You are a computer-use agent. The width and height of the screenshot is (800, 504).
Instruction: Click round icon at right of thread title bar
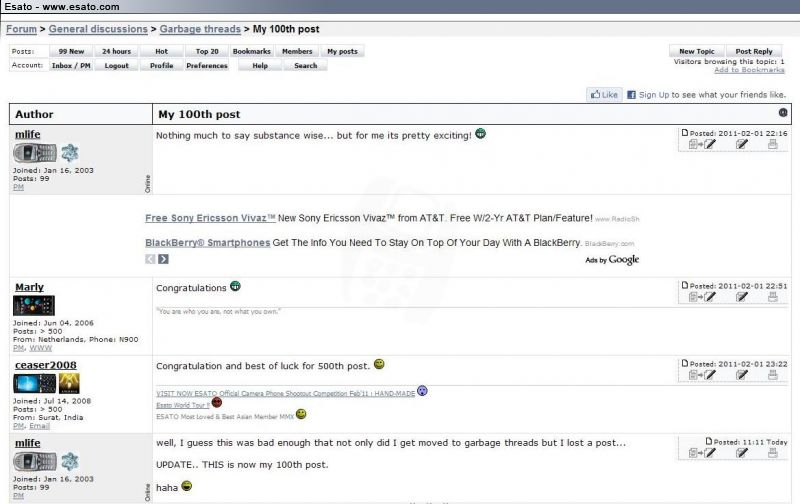coord(783,113)
